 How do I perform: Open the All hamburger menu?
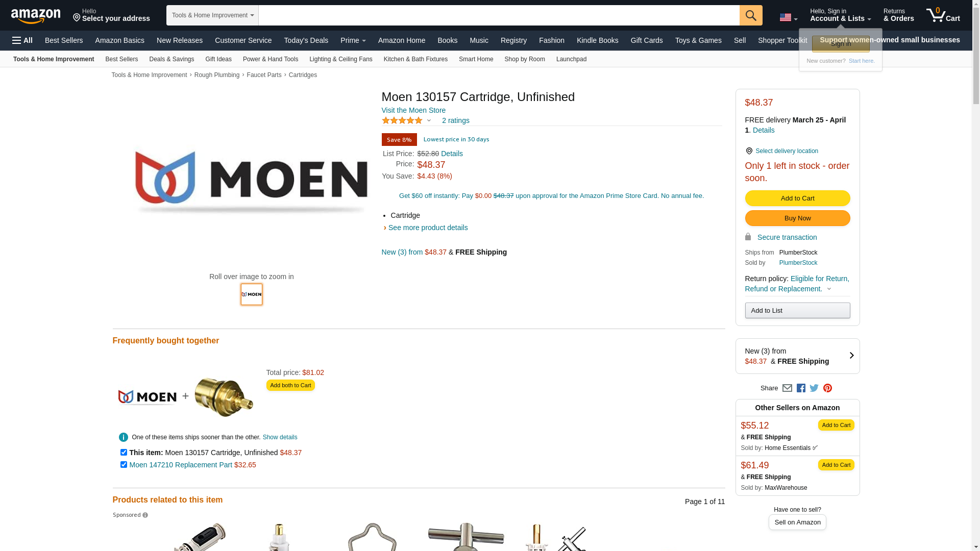[x=22, y=40]
